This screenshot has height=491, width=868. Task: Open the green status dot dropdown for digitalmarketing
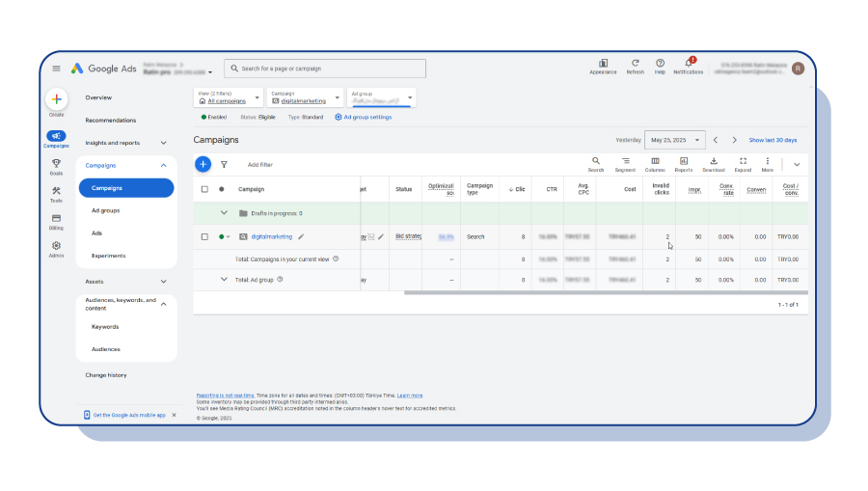click(224, 237)
